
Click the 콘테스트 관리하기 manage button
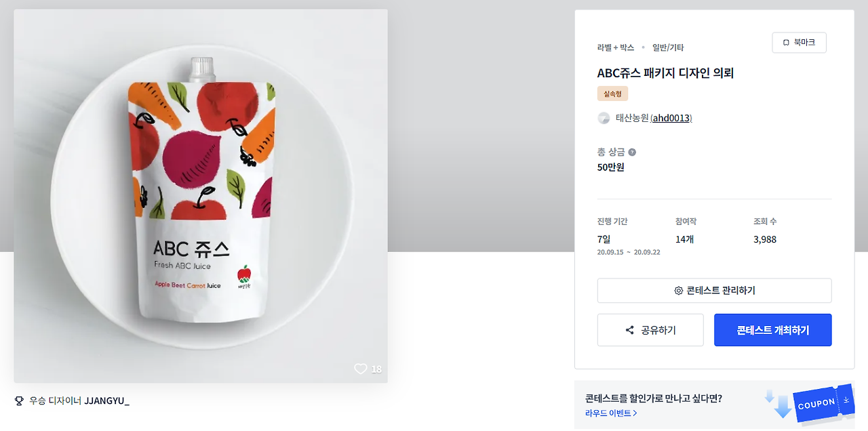714,291
